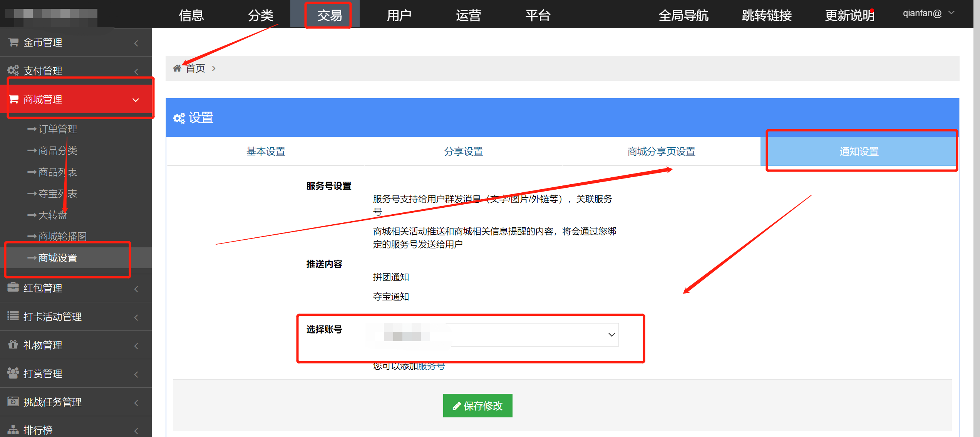980x437 pixels.
Task: Click the gift icon beside 礼物管理
Action: [13, 344]
